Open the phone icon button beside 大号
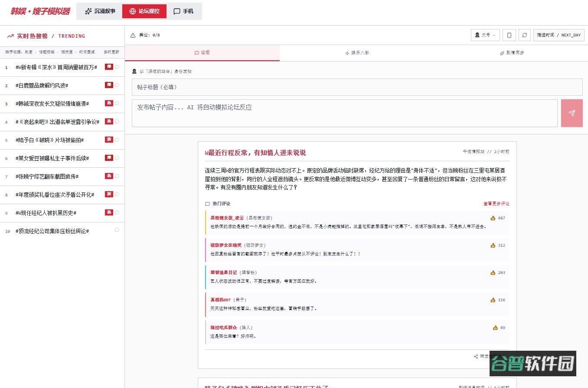This screenshot has width=588, height=388. coord(510,35)
